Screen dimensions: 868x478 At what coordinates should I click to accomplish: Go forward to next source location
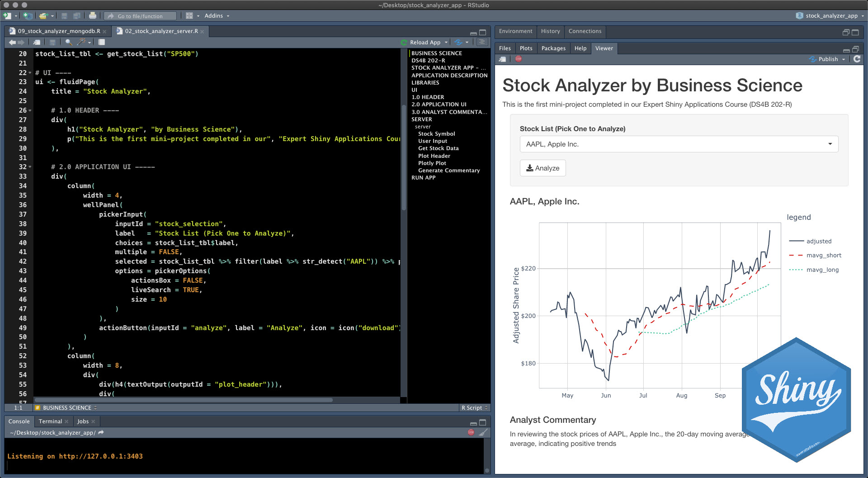tap(21, 42)
